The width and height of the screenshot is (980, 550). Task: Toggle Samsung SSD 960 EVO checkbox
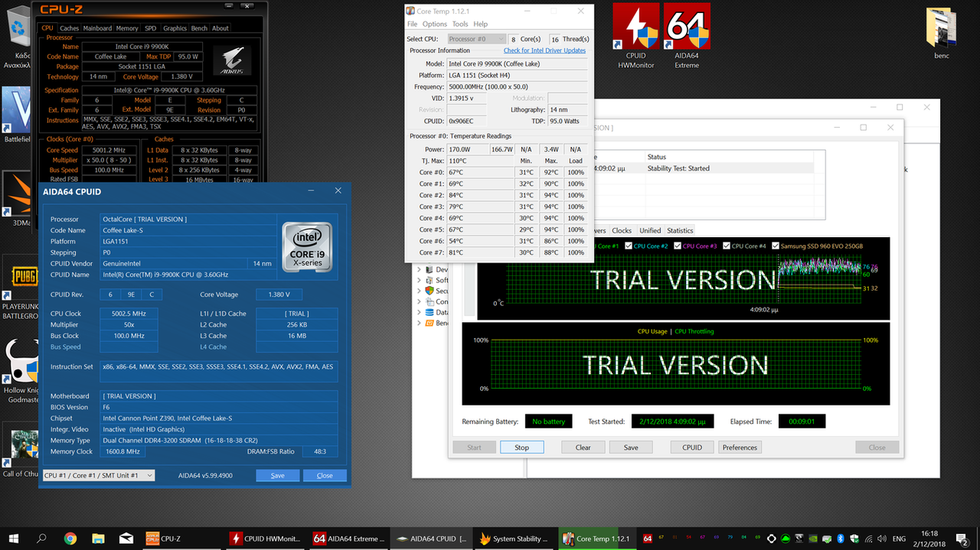click(x=775, y=246)
